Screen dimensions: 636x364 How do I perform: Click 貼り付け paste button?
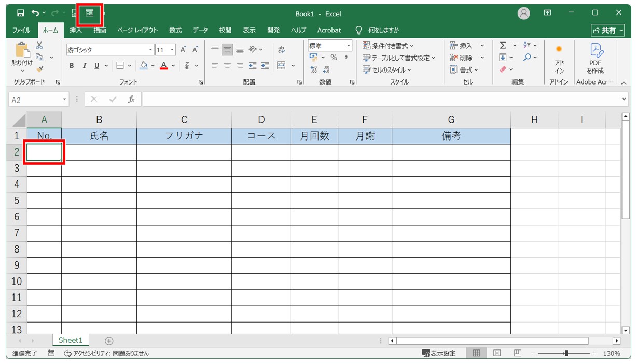pyautogui.click(x=22, y=56)
